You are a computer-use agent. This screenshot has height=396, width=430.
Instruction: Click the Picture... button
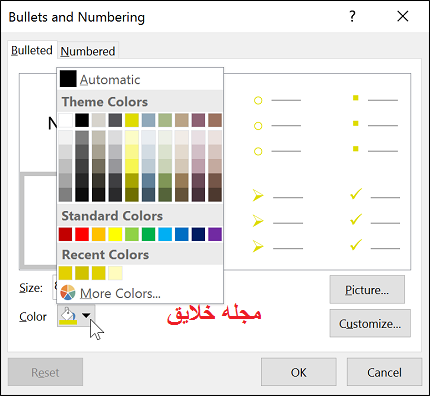tap(367, 290)
